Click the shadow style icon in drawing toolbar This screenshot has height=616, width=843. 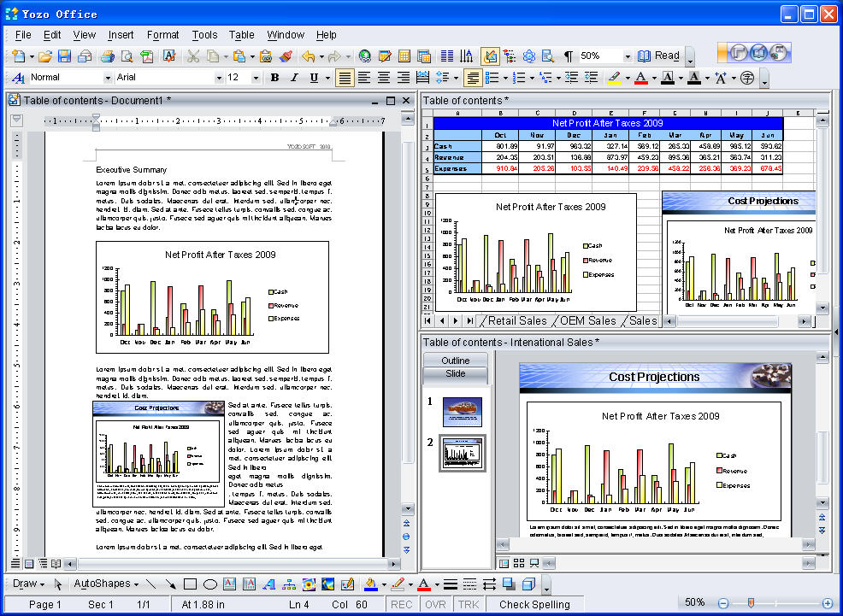(509, 584)
